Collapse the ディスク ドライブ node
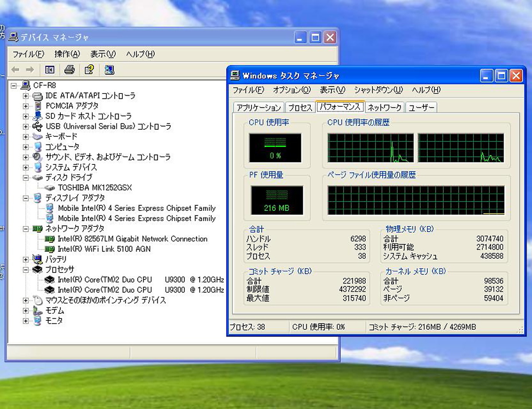Image resolution: width=532 pixels, height=409 pixels. 26,178
